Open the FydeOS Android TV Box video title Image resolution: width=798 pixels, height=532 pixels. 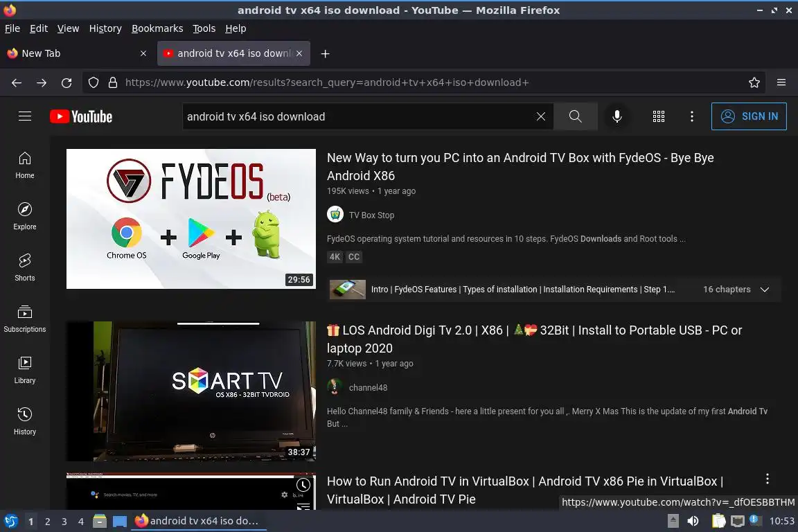(520, 166)
